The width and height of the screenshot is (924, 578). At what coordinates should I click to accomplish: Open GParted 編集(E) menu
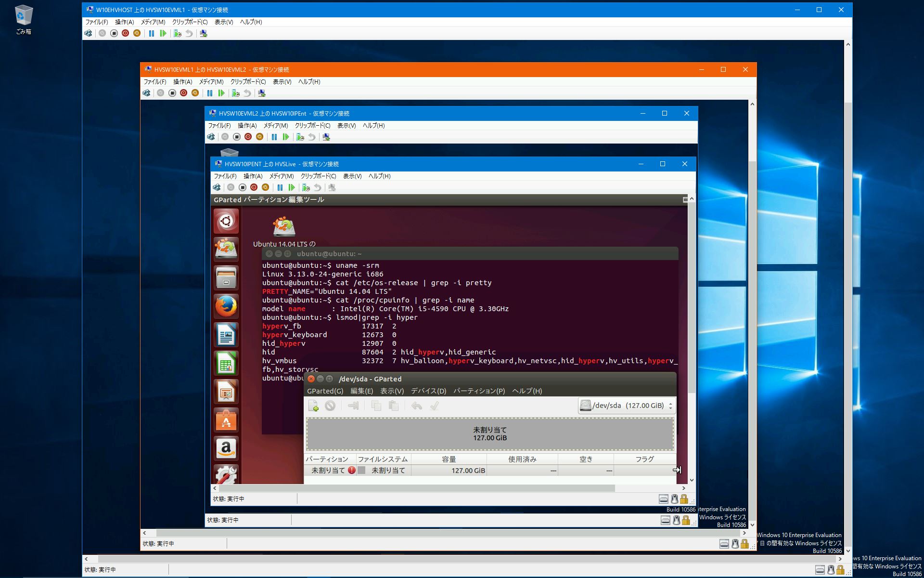pos(361,391)
